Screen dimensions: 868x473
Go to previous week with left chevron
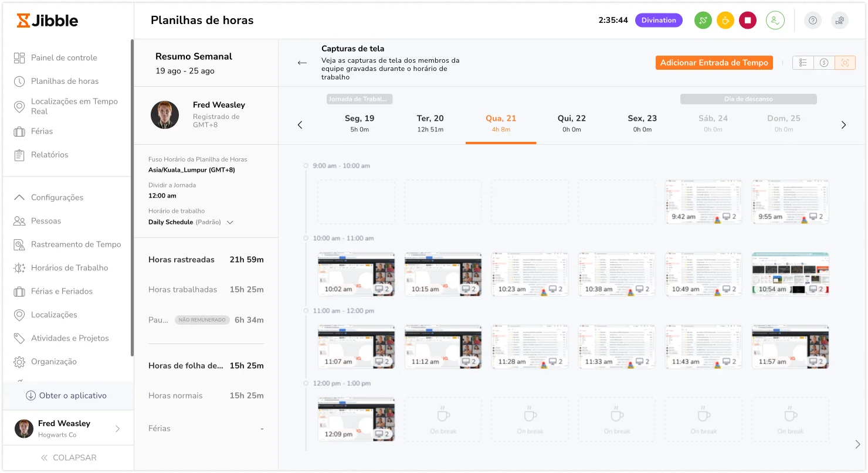tap(300, 125)
